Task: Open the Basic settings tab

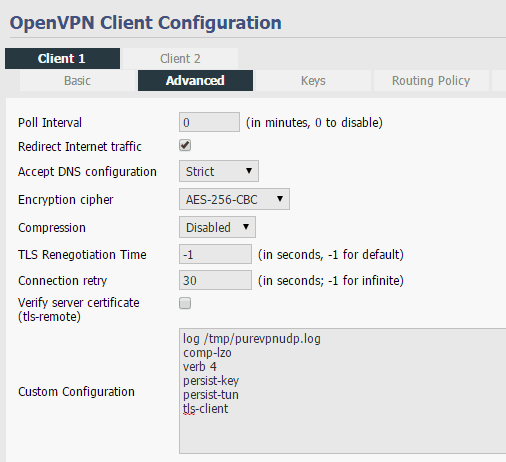Action: pos(77,81)
